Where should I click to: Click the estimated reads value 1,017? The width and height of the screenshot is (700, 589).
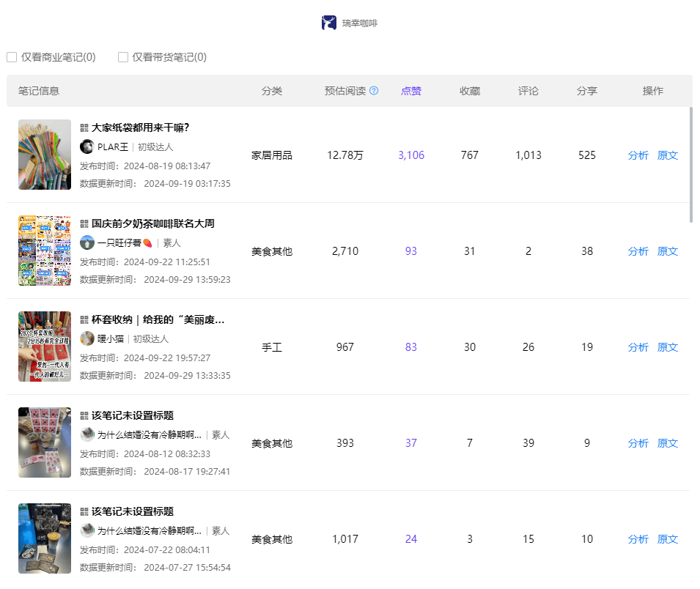(x=345, y=539)
